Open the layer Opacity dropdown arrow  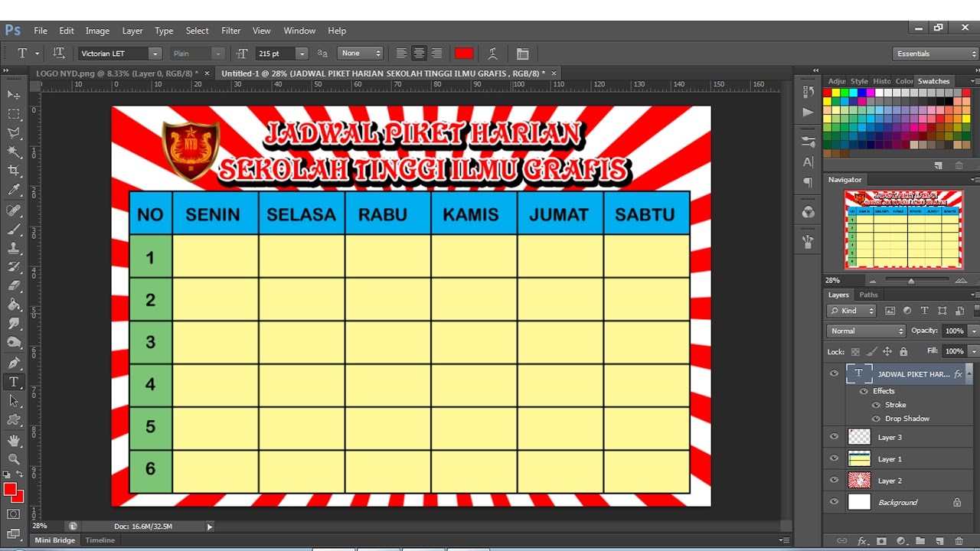click(973, 331)
